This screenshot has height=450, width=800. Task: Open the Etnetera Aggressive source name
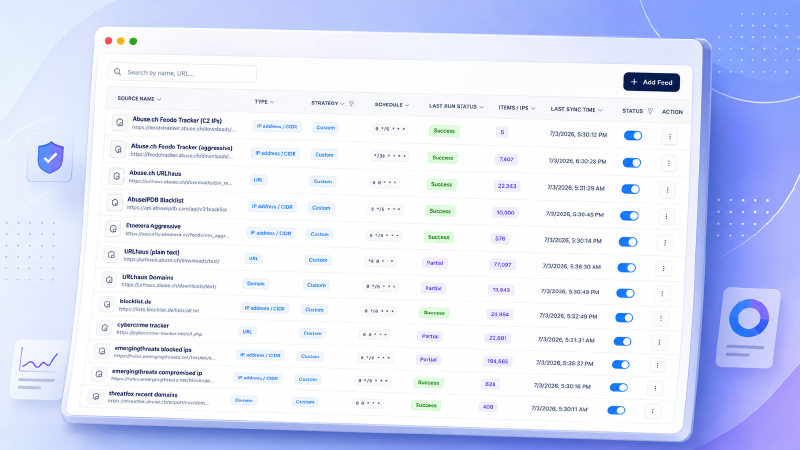[x=153, y=226]
